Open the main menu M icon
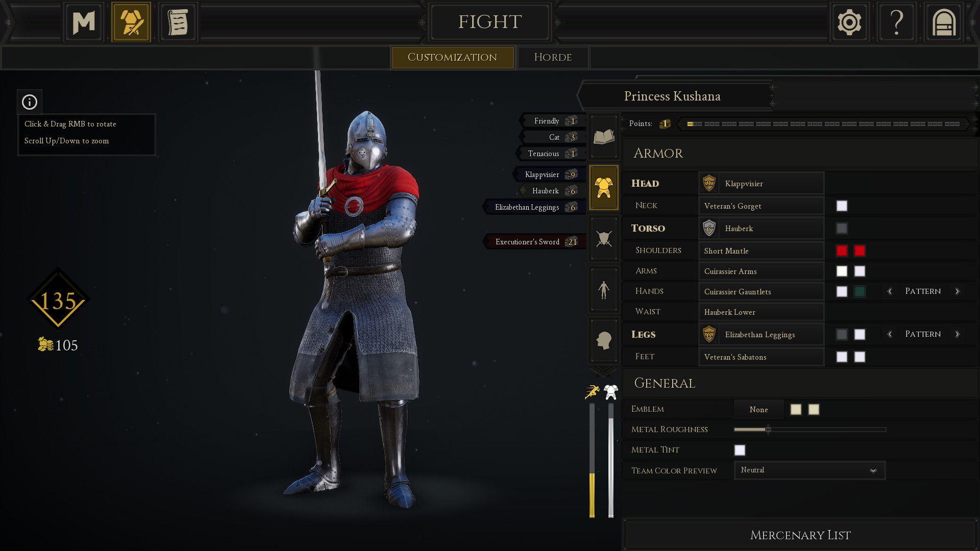Screen dimensions: 980x551 point(84,22)
